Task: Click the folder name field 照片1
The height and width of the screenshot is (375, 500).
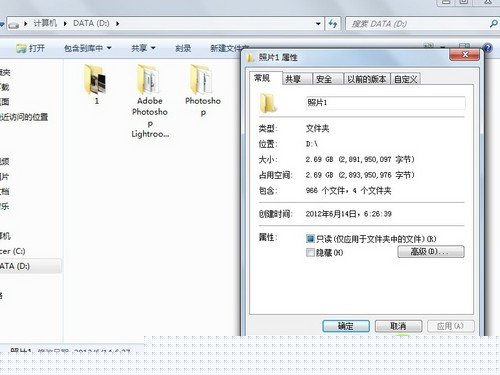Action: [x=385, y=103]
